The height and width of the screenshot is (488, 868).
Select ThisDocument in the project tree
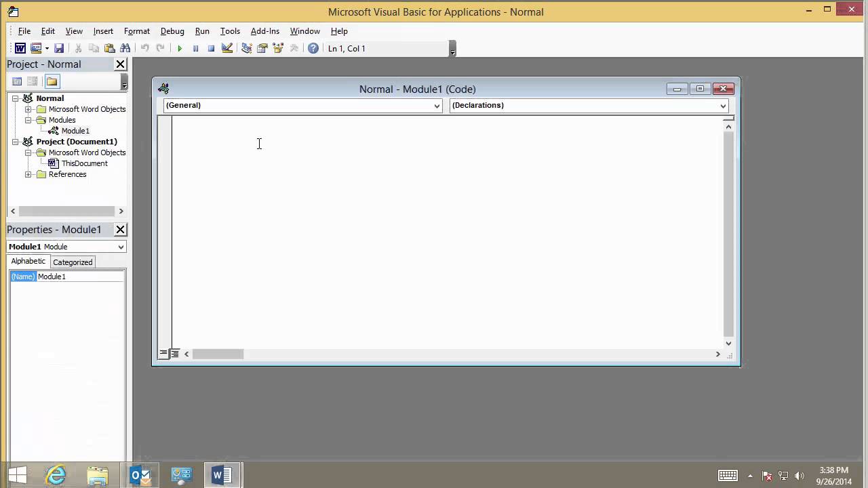click(x=85, y=163)
